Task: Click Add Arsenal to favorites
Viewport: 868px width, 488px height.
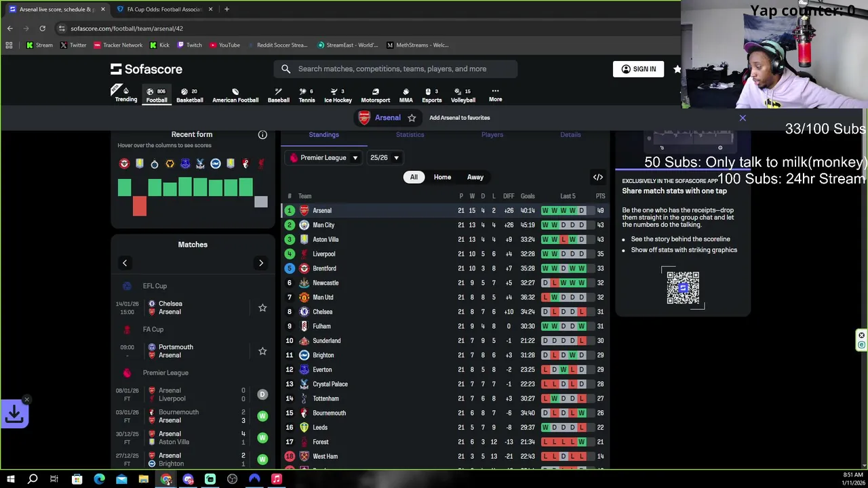Action: click(x=459, y=118)
